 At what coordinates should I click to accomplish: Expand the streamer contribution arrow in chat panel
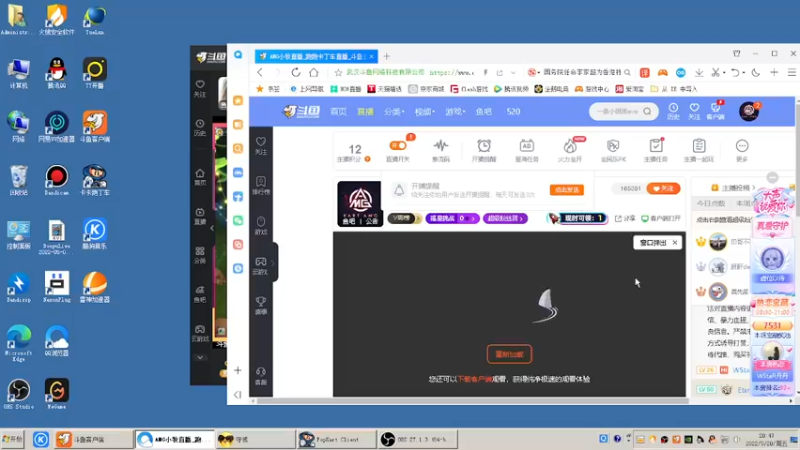(x=754, y=188)
